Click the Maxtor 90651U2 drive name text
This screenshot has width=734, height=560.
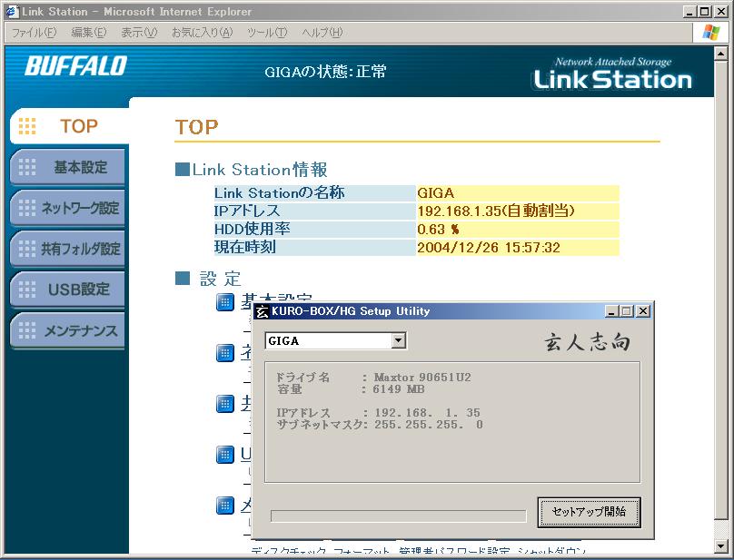pos(422,377)
